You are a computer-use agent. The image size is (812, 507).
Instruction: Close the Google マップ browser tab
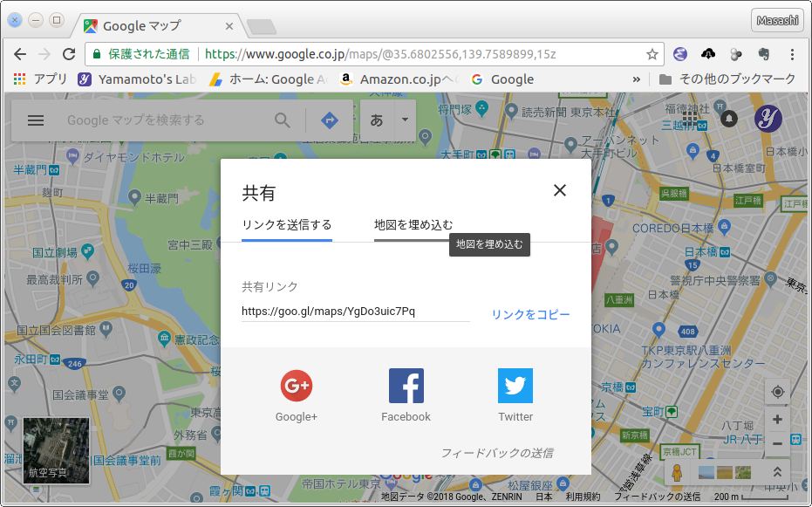pos(229,26)
